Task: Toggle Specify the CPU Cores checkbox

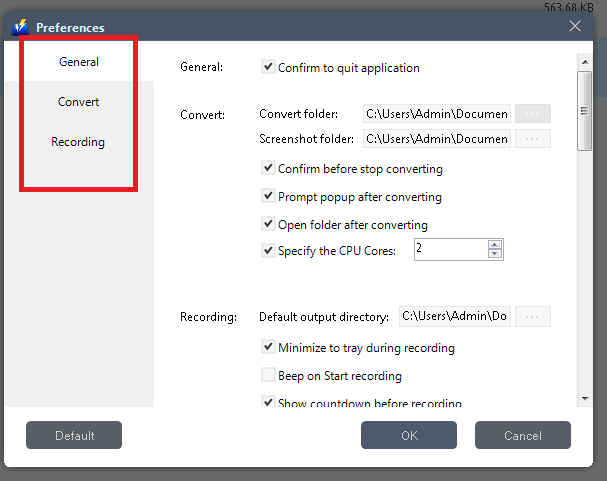Action: 268,250
